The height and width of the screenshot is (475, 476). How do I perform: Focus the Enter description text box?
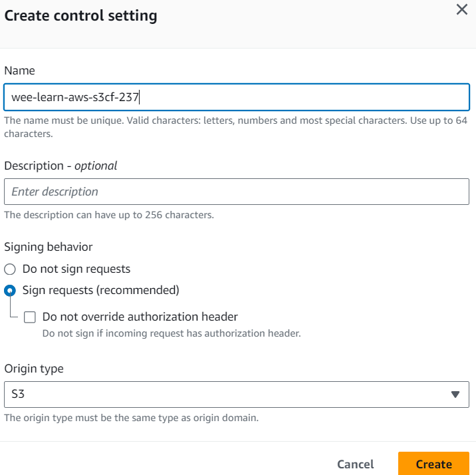236,192
